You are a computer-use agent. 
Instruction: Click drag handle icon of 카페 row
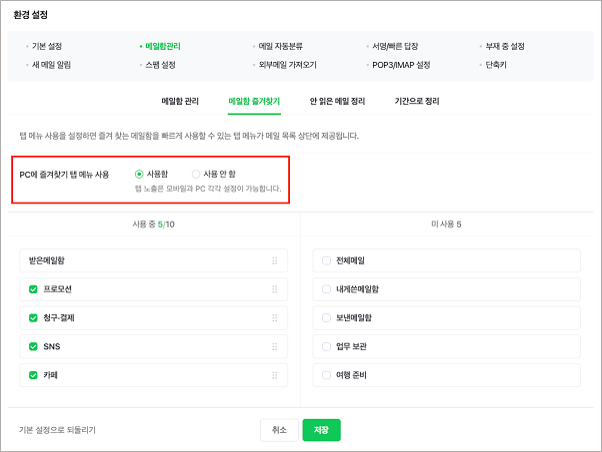point(275,375)
